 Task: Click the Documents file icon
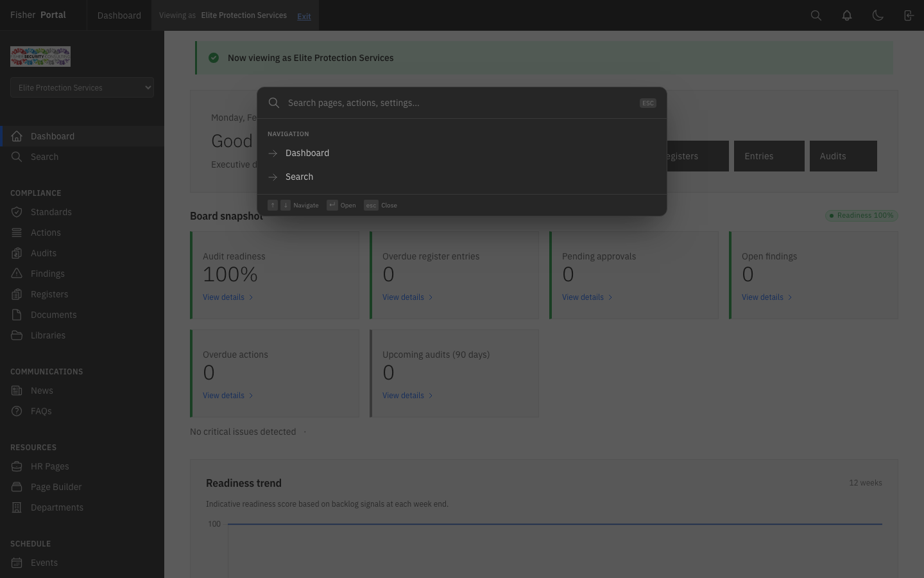coord(17,315)
